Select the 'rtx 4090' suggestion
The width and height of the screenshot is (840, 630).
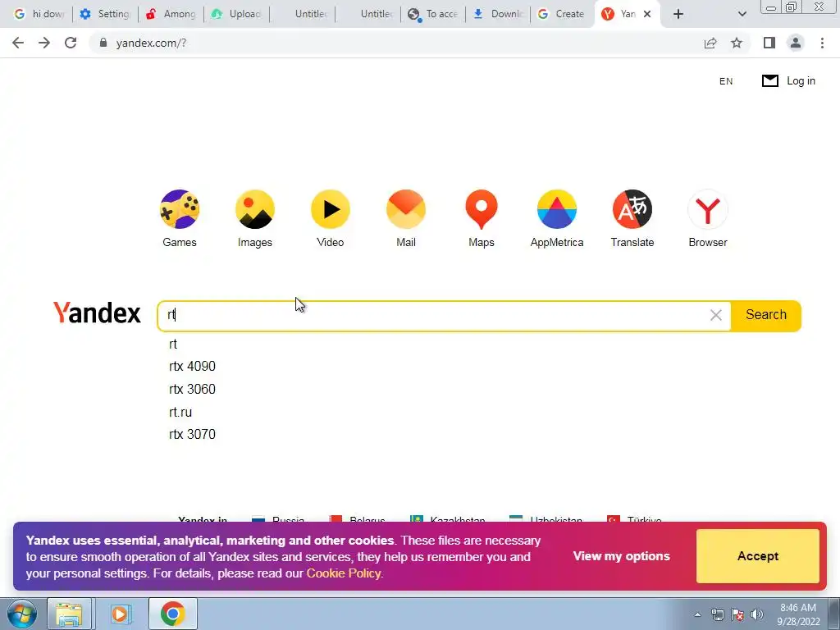coord(192,367)
